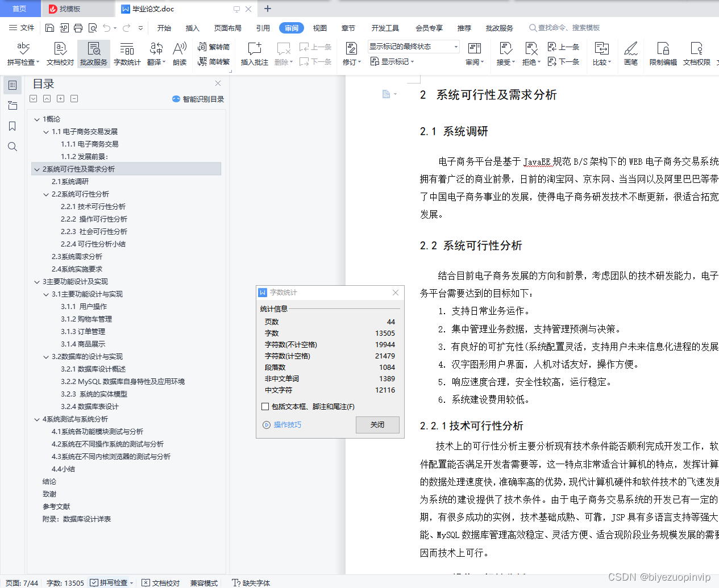Switch to the 插入 ribbon tab
This screenshot has width=719, height=588.
click(193, 28)
